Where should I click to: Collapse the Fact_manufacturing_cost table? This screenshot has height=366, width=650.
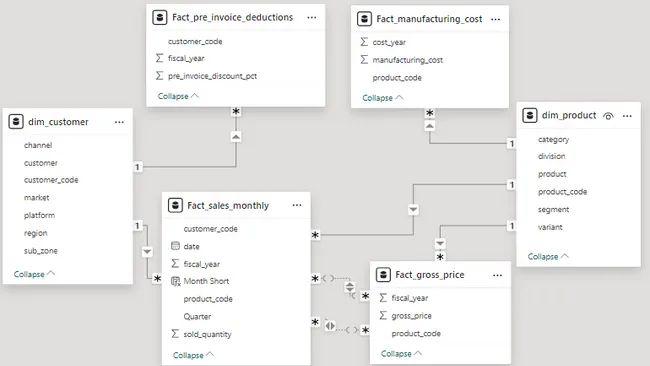383,98
